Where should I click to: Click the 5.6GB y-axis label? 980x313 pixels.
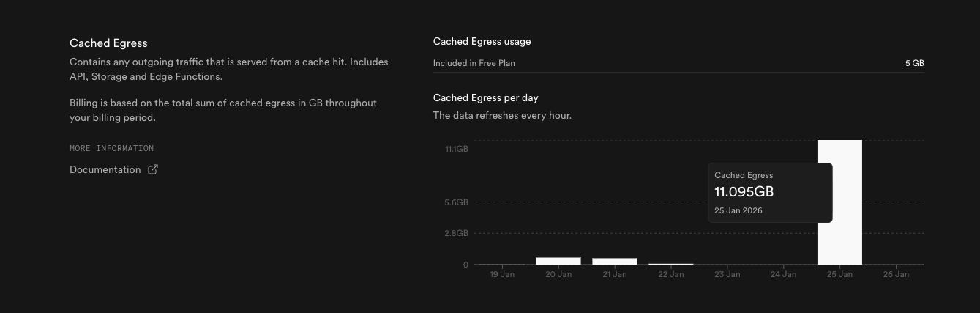456,202
